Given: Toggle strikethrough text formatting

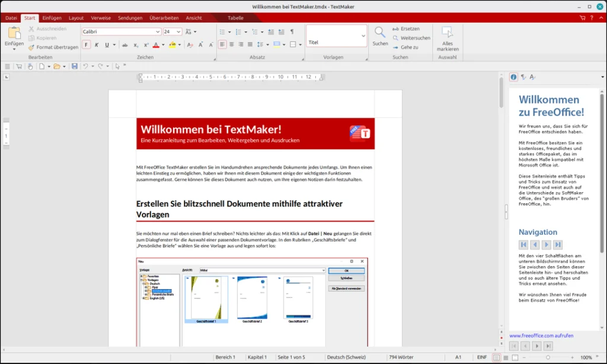Looking at the screenshot, I should point(124,45).
